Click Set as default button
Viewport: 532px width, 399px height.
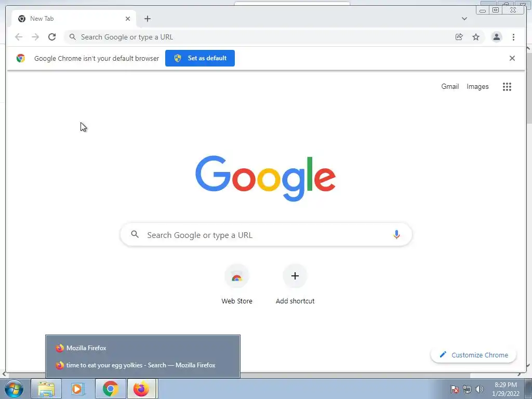tap(200, 58)
